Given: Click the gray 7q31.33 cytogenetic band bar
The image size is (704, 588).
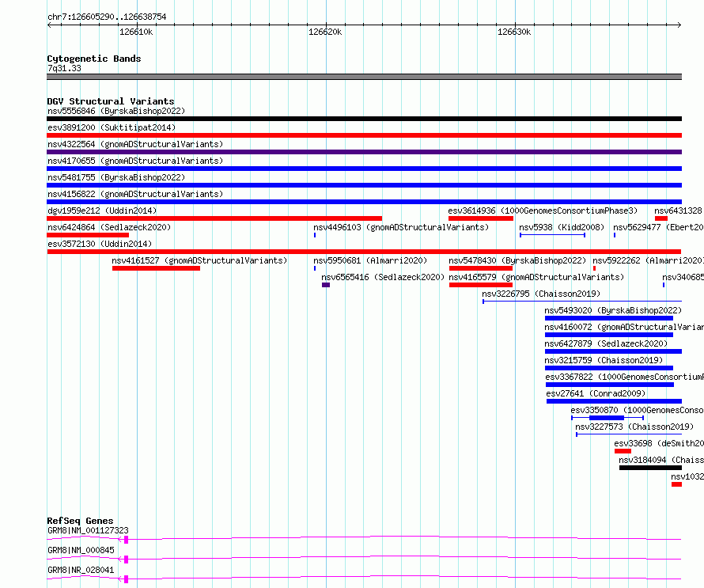Looking at the screenshot, I should [x=364, y=77].
